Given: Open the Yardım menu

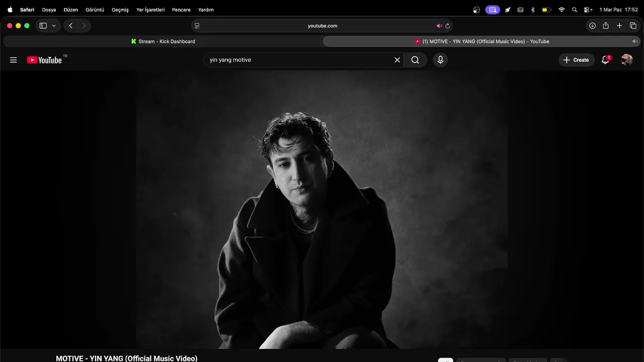Looking at the screenshot, I should point(206,10).
